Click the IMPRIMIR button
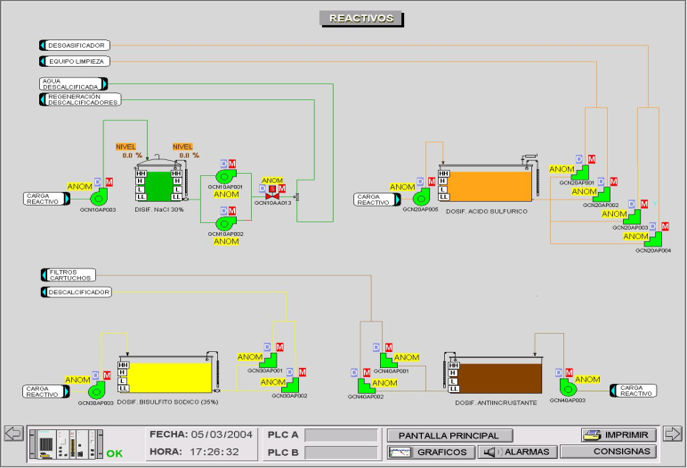687x468 pixels. [x=620, y=435]
